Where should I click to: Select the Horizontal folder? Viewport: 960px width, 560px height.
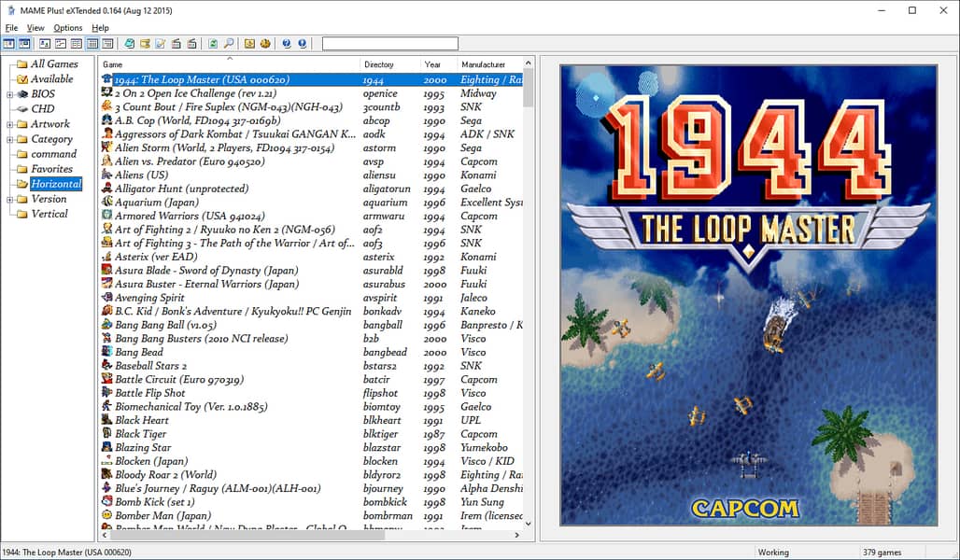click(56, 184)
